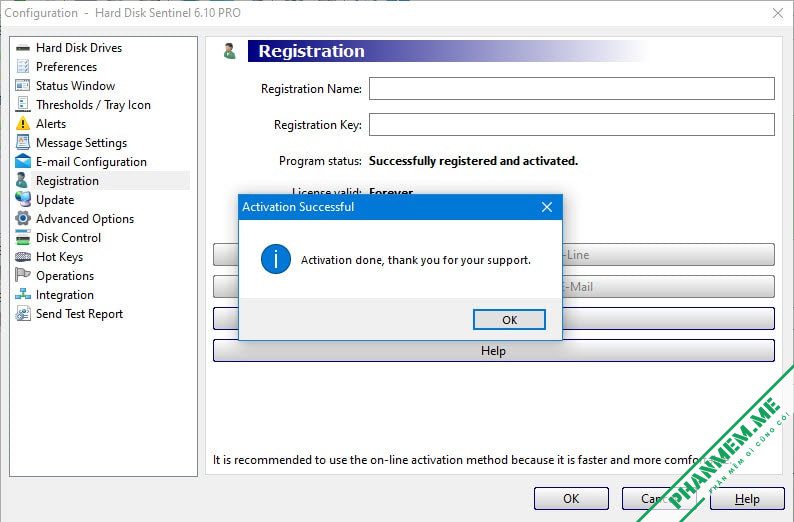Close the Configuration window
The height and width of the screenshot is (522, 794).
pos(778,13)
